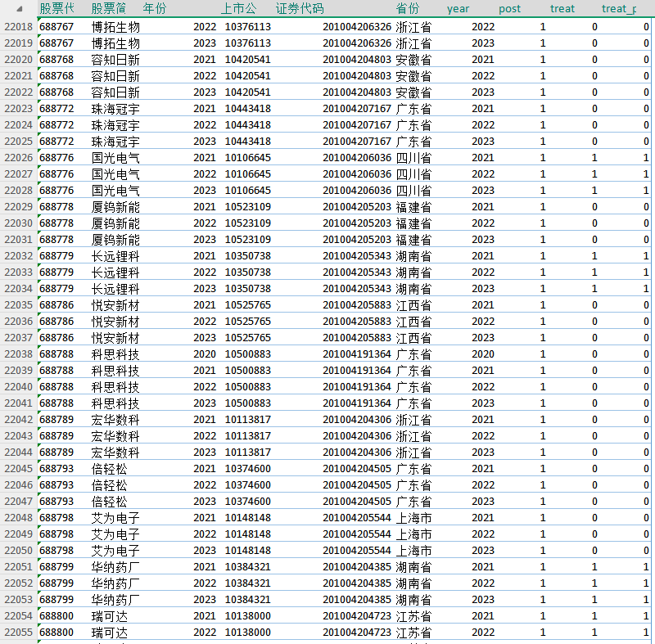Click 10350738 in row 22034
Viewport: 655px width, 644px height.
pyautogui.click(x=248, y=288)
